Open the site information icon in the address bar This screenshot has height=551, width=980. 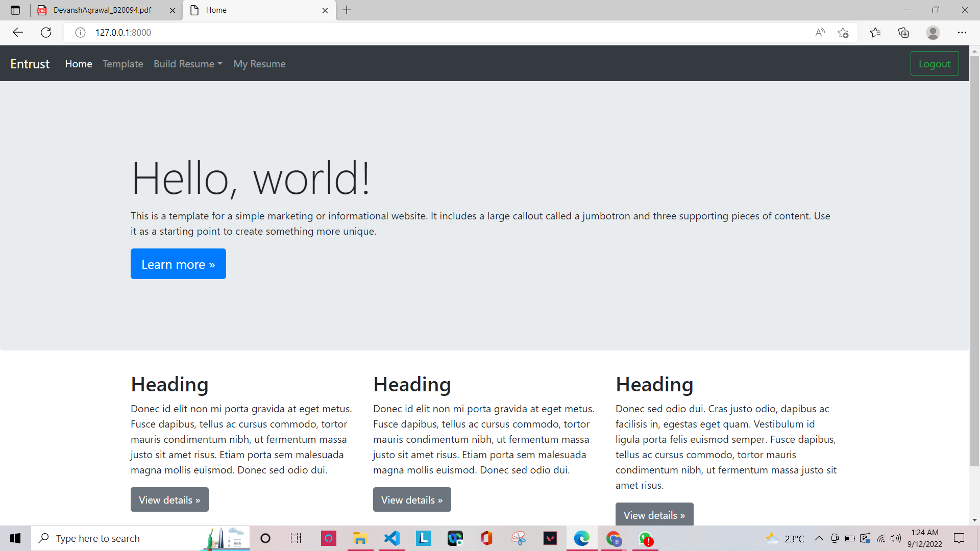coord(80,33)
